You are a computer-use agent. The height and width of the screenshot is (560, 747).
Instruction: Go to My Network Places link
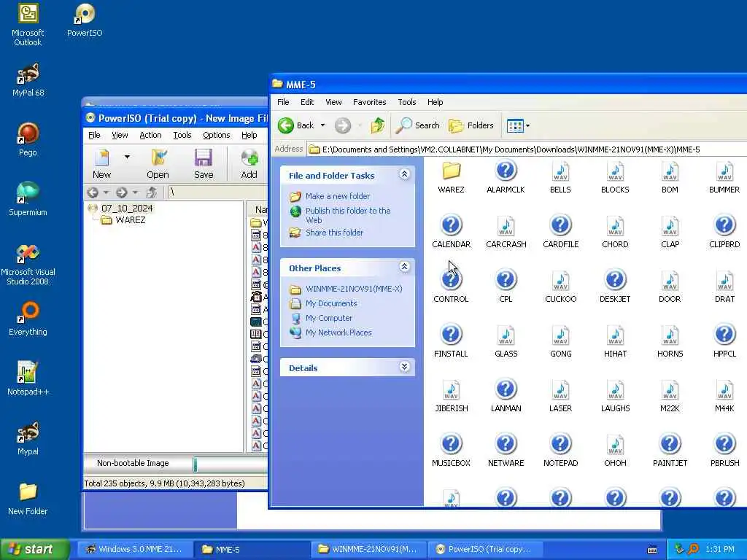tap(338, 332)
